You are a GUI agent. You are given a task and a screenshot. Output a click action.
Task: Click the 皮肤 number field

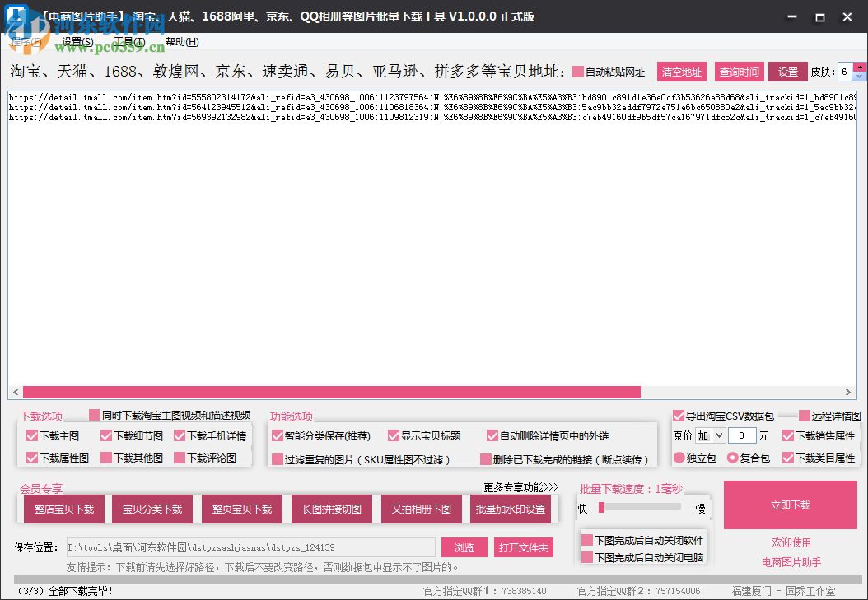(x=845, y=72)
